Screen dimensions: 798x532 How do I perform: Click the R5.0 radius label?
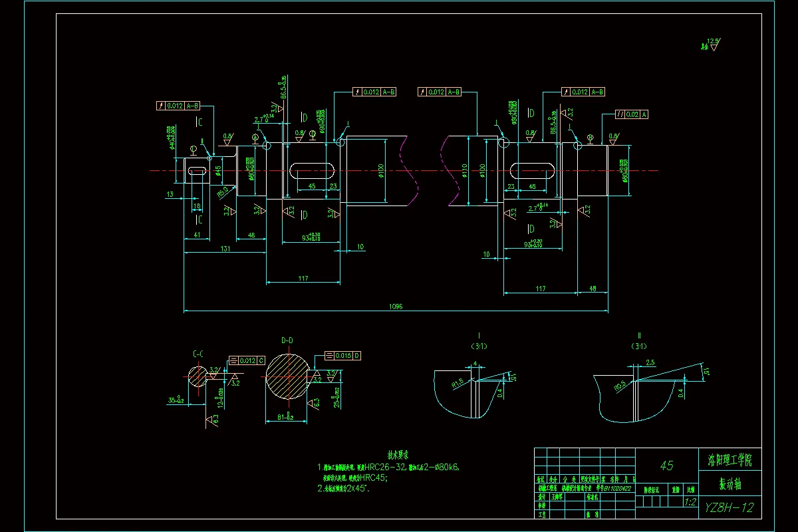coord(223,193)
